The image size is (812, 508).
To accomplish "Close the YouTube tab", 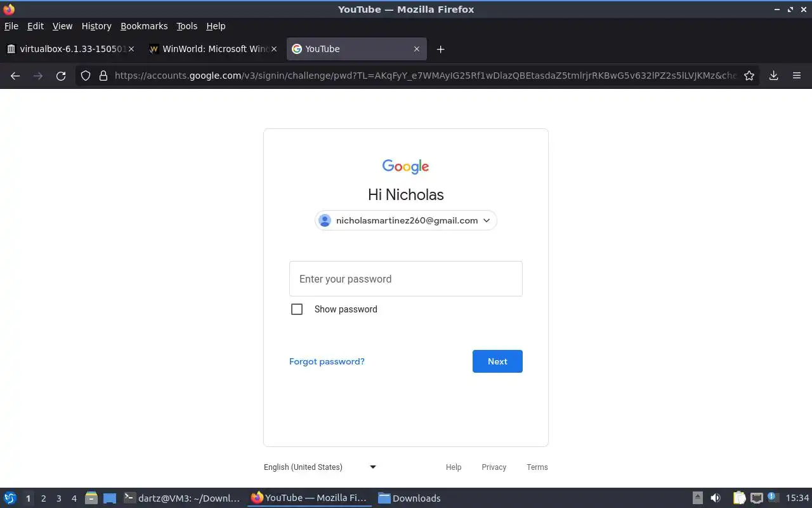I will 417,49.
